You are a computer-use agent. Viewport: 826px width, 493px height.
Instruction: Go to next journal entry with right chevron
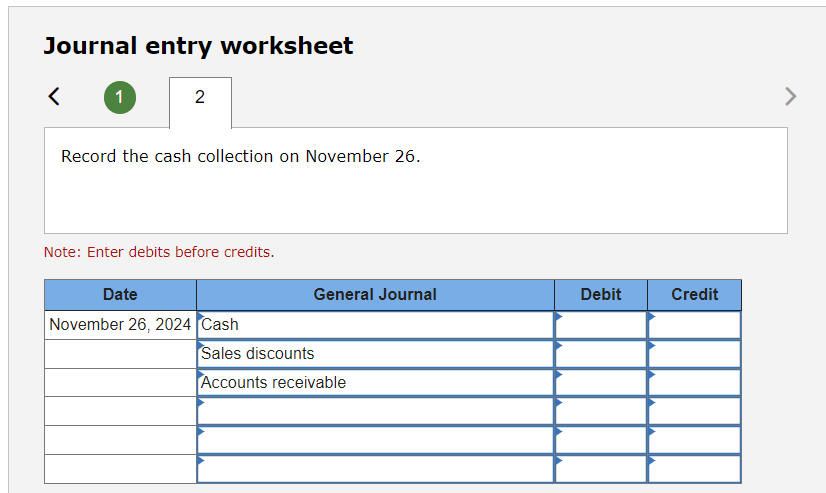coord(790,96)
